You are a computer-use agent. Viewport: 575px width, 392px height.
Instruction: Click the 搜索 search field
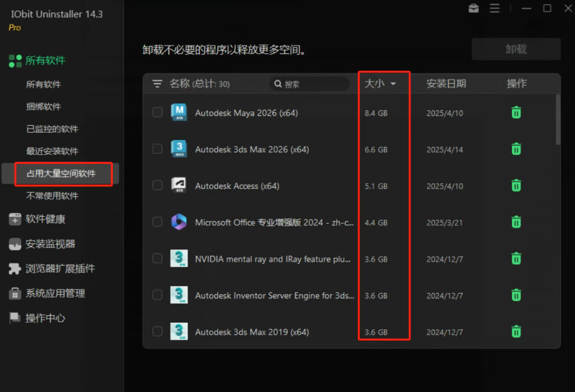pos(311,84)
